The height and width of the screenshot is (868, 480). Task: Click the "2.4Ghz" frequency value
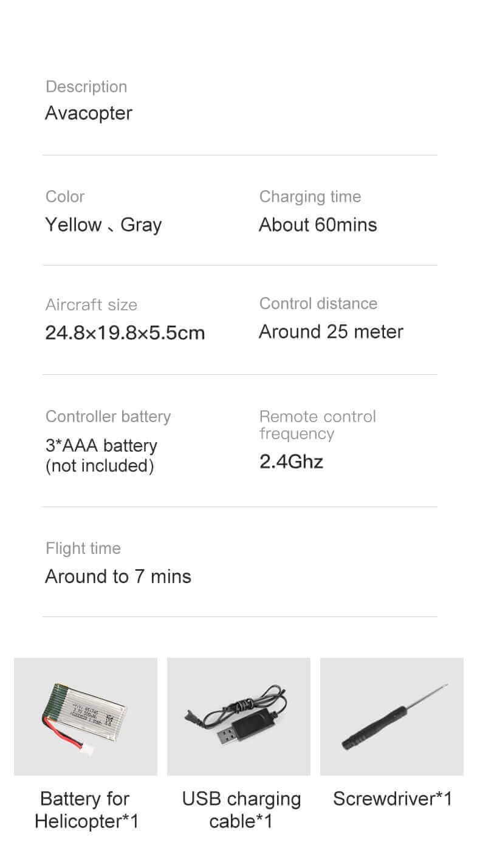click(x=291, y=462)
